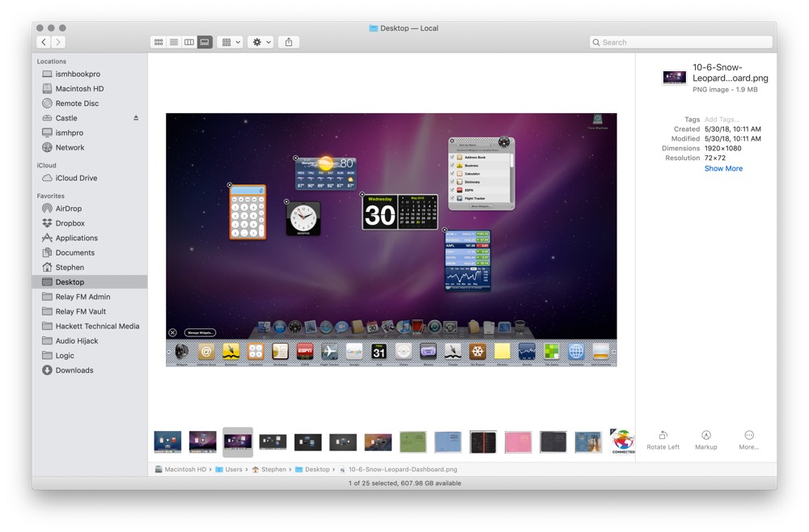This screenshot has height=532, width=809.
Task: Click the Show More link
Action: 723,168
